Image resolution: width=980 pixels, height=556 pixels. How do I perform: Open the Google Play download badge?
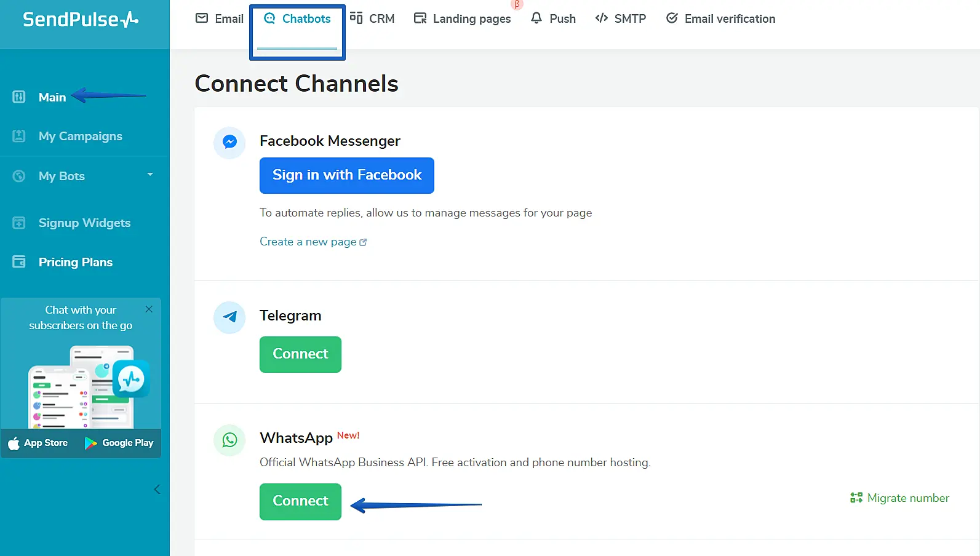tap(119, 443)
